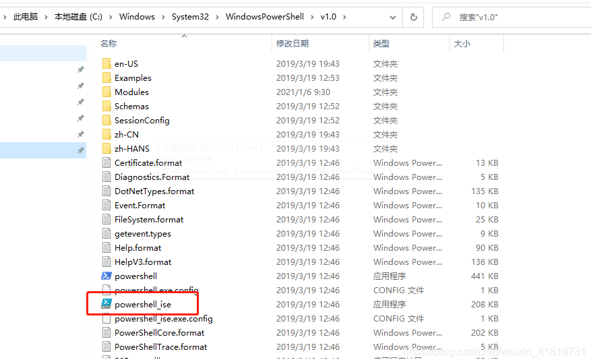Click CONFIG 文件 type of powershell_ise.exe.config
The height and width of the screenshot is (364, 591).
398,318
